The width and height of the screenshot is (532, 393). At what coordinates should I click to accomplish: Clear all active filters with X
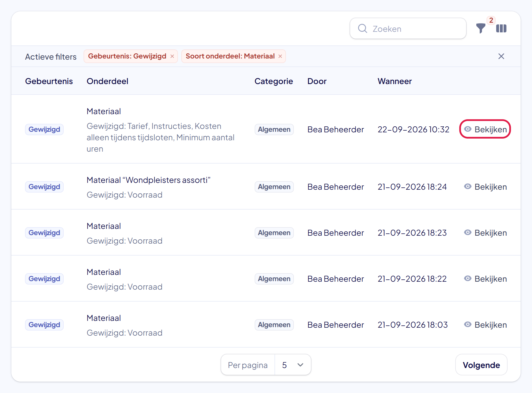[x=501, y=56]
